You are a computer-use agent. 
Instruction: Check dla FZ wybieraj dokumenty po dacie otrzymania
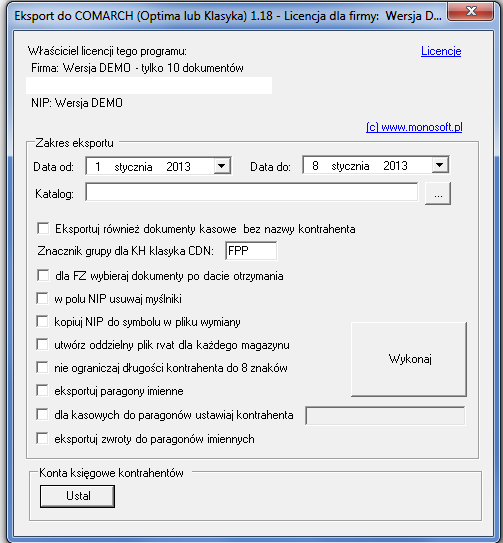(43, 276)
